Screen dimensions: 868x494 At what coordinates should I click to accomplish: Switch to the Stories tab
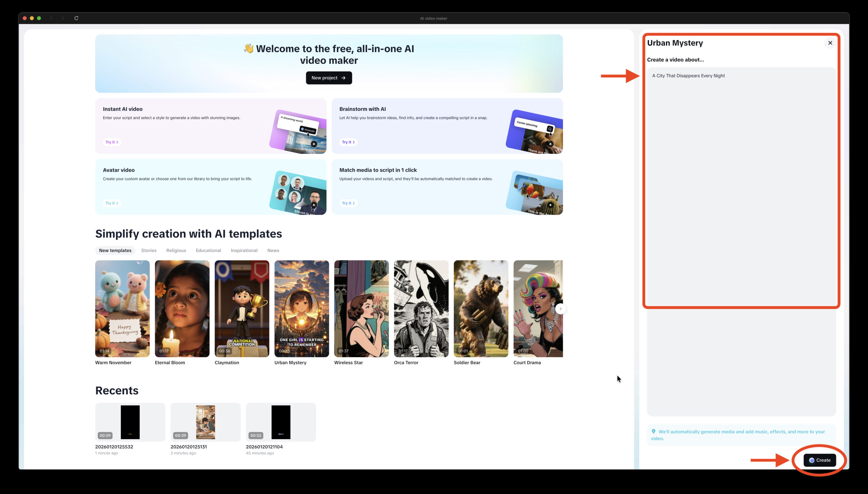(149, 251)
